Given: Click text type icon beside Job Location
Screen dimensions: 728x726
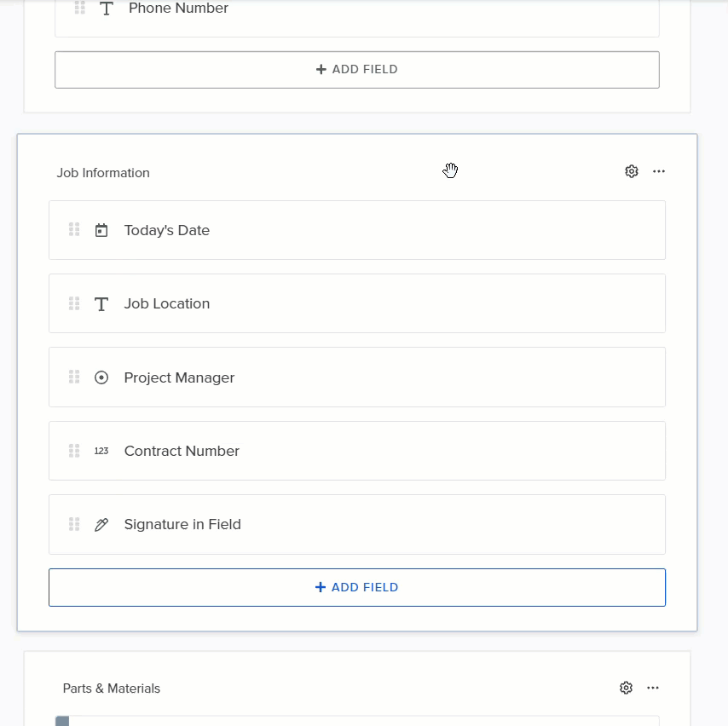Looking at the screenshot, I should pyautogui.click(x=101, y=304).
